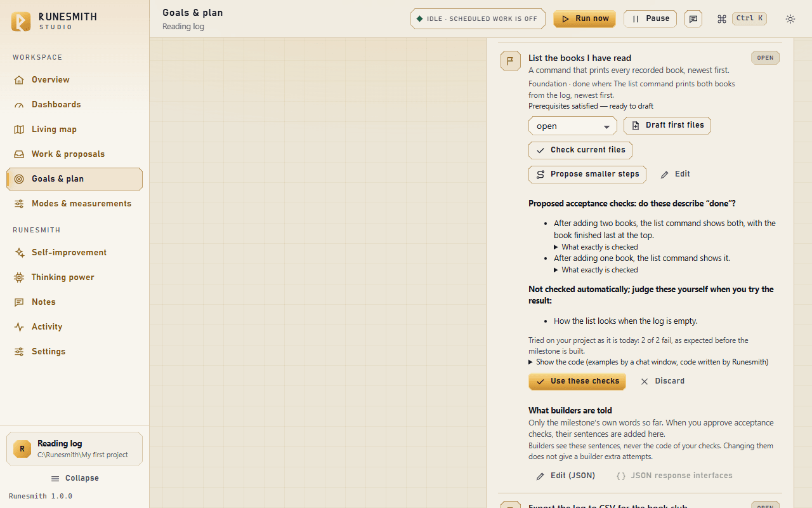The height and width of the screenshot is (508, 812).
Task: Click Draft first files button
Action: pos(667,126)
